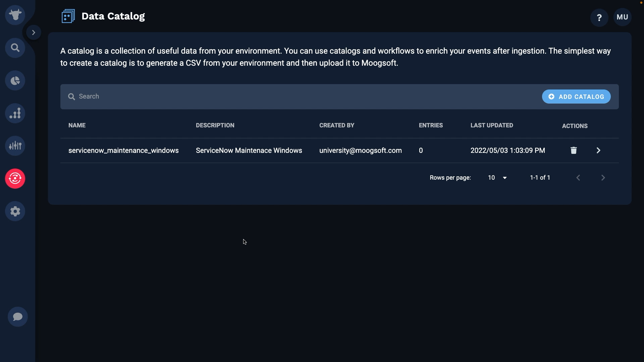This screenshot has height=362, width=644.
Task: Open the rows per page dropdown
Action: [497, 178]
